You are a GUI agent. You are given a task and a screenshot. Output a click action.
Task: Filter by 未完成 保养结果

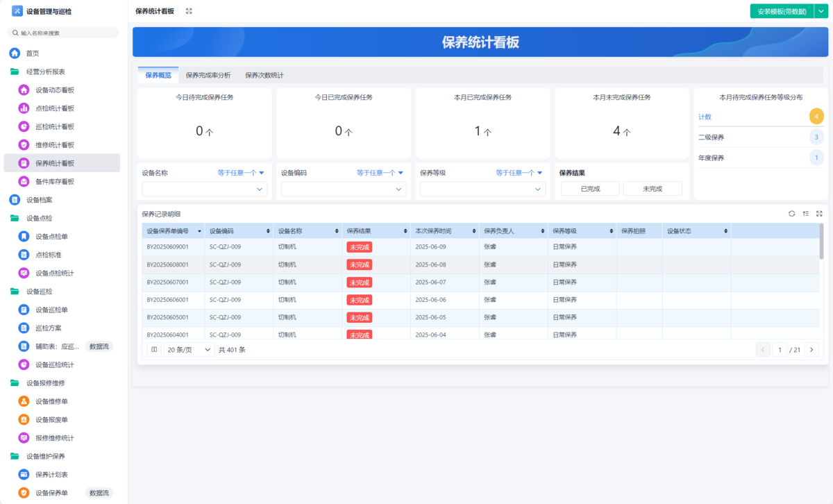click(653, 188)
